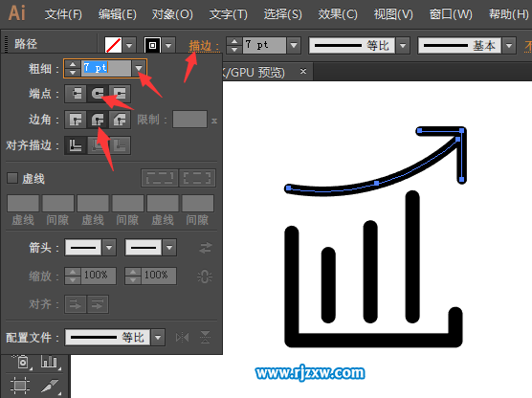Open the end 箭头 arrowhead dropdown
The image size is (532, 398).
(x=169, y=248)
